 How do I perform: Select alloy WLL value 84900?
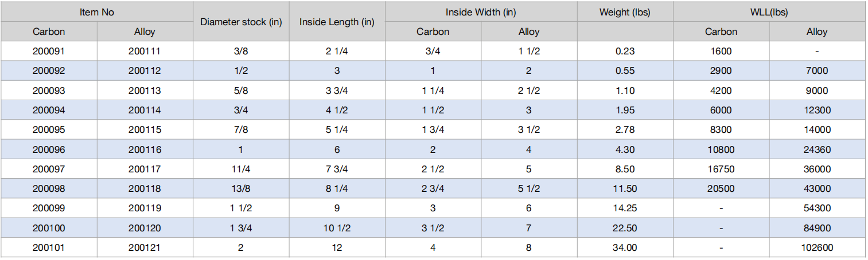pos(817,228)
